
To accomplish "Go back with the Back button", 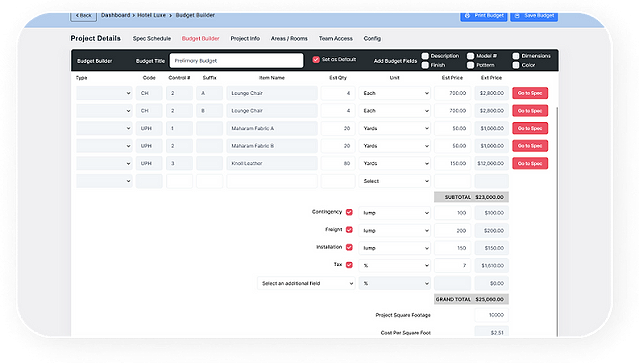I will [x=84, y=16].
